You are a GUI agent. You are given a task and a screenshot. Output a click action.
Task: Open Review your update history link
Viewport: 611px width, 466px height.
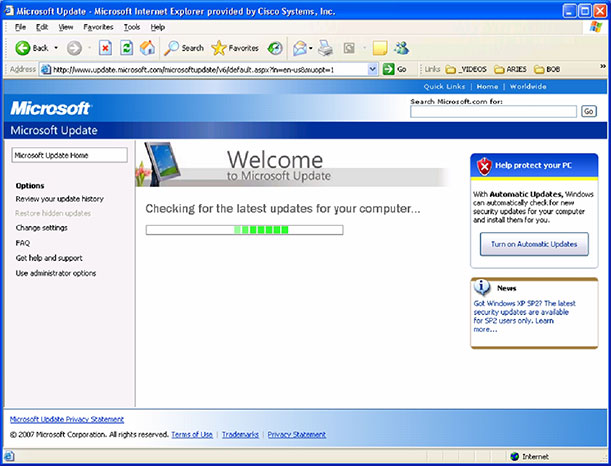[60, 199]
